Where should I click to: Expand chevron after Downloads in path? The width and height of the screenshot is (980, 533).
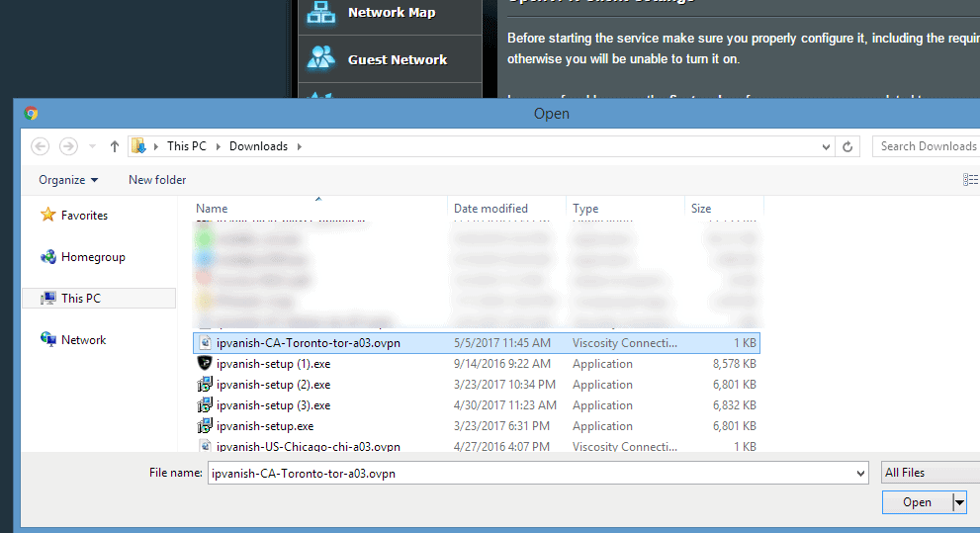click(x=300, y=146)
